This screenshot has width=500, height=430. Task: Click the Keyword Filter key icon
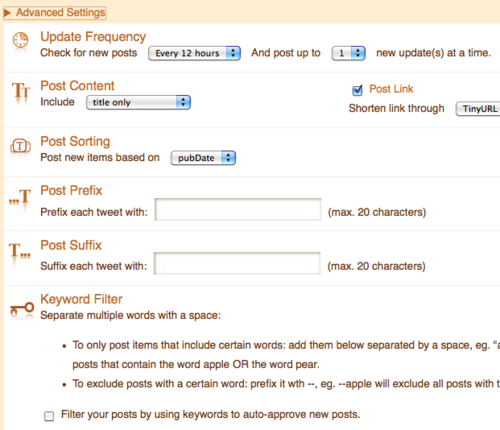(22, 308)
